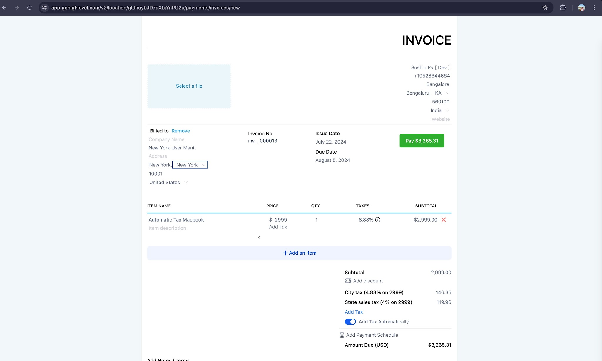Click the State sales tax line
This screenshot has height=361, width=602.
click(x=378, y=302)
